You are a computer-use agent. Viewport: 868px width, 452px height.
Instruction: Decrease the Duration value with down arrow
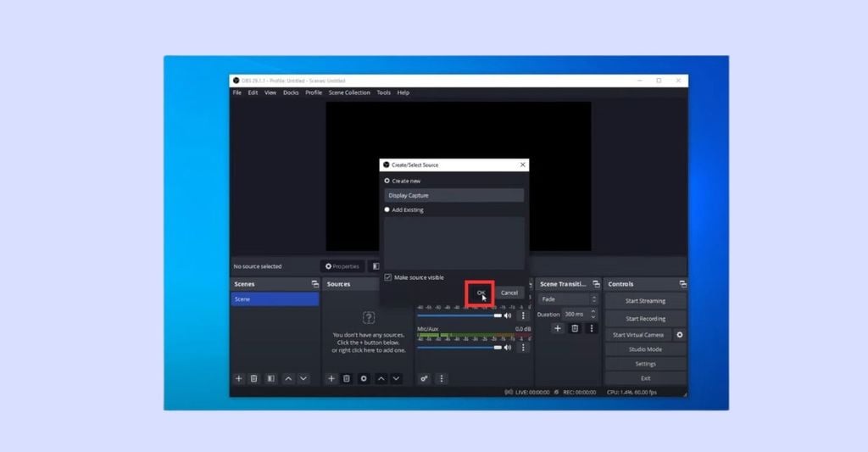[593, 317]
